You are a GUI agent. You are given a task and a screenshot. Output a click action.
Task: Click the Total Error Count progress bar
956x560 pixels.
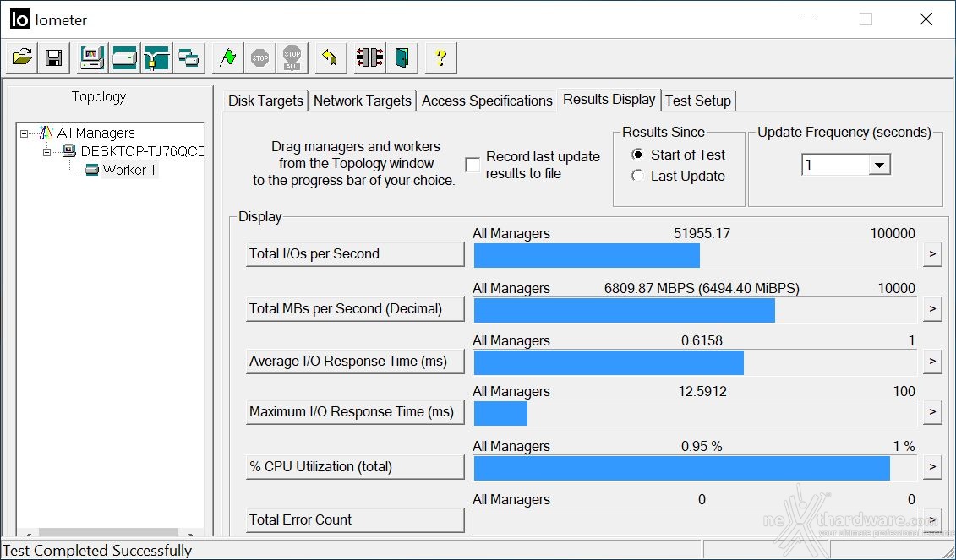click(x=695, y=521)
